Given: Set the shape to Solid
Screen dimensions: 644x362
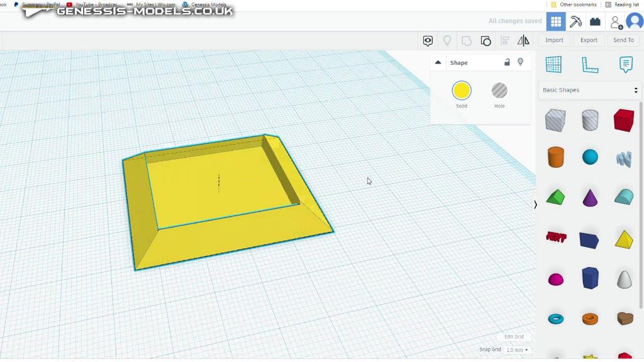Looking at the screenshot, I should tap(461, 90).
